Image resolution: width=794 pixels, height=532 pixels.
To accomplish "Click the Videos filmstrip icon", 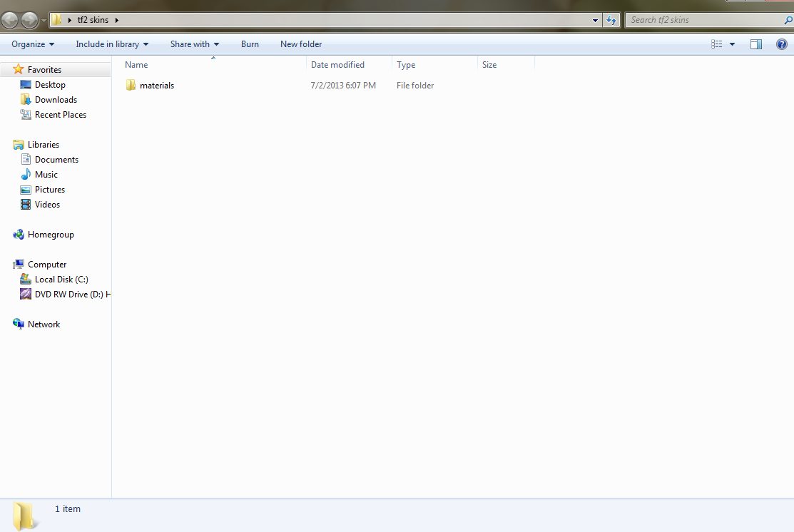I will (25, 205).
